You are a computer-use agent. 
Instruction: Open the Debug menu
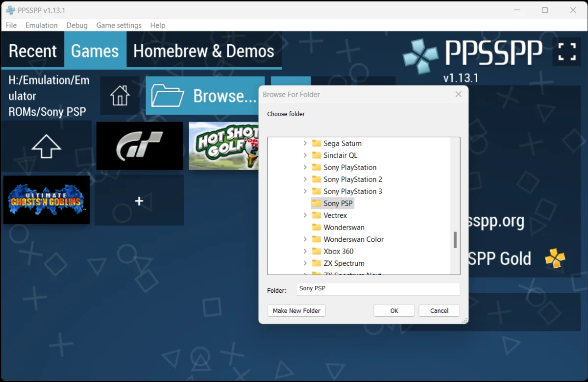(77, 25)
